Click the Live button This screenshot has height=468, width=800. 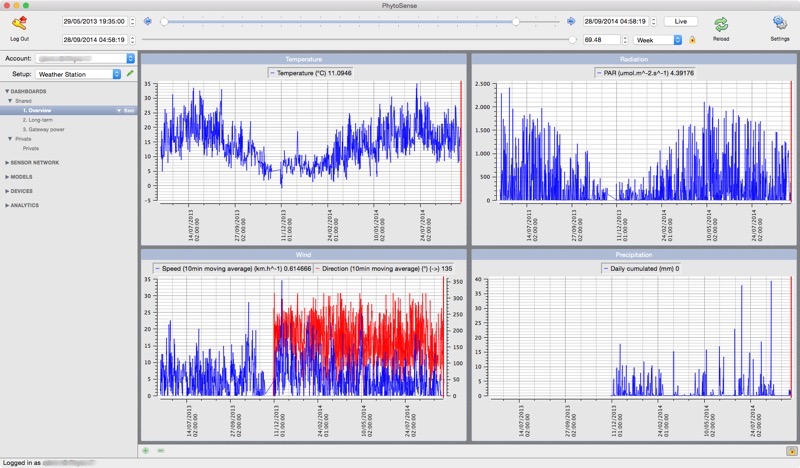[681, 21]
